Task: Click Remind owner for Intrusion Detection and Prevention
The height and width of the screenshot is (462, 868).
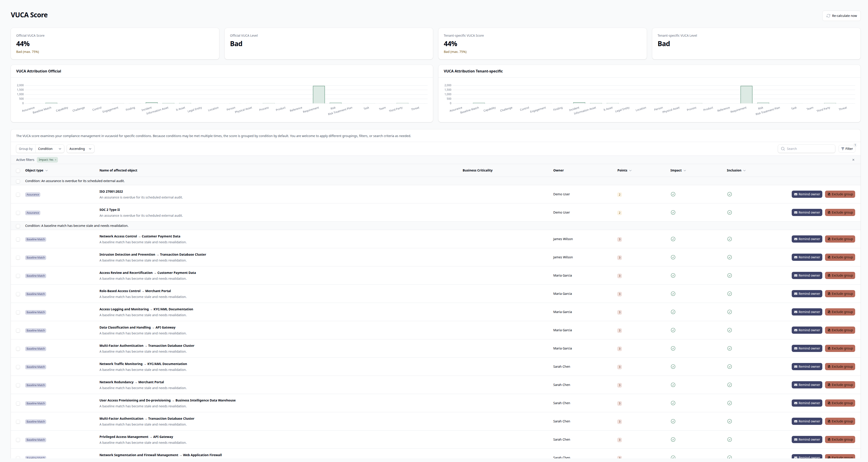Action: (x=807, y=257)
